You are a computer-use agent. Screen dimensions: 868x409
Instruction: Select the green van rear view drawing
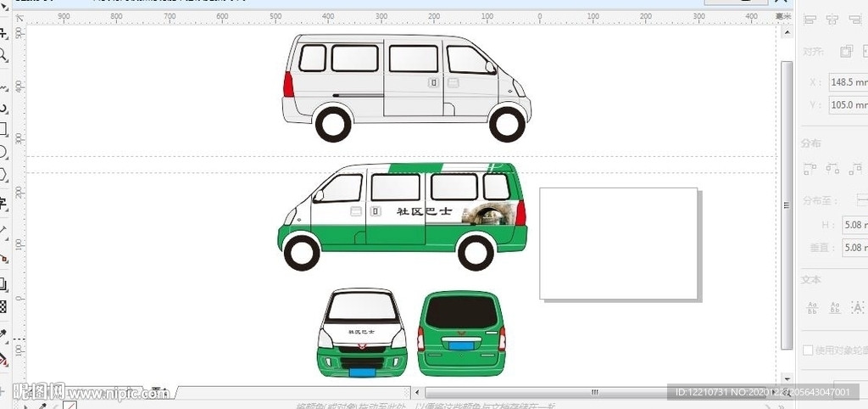tap(461, 333)
